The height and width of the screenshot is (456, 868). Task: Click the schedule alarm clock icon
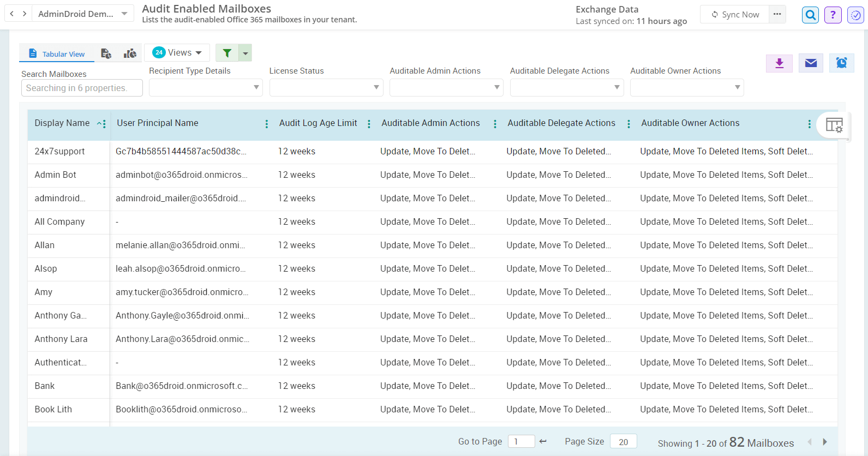842,63
